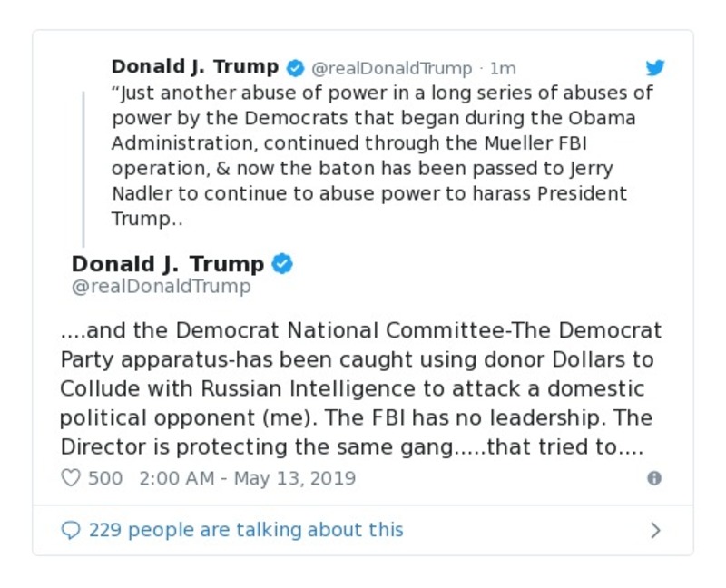This screenshot has height=588, width=726.
Task: Click the tweet text mentioning Russian Intelligence
Action: (x=363, y=388)
